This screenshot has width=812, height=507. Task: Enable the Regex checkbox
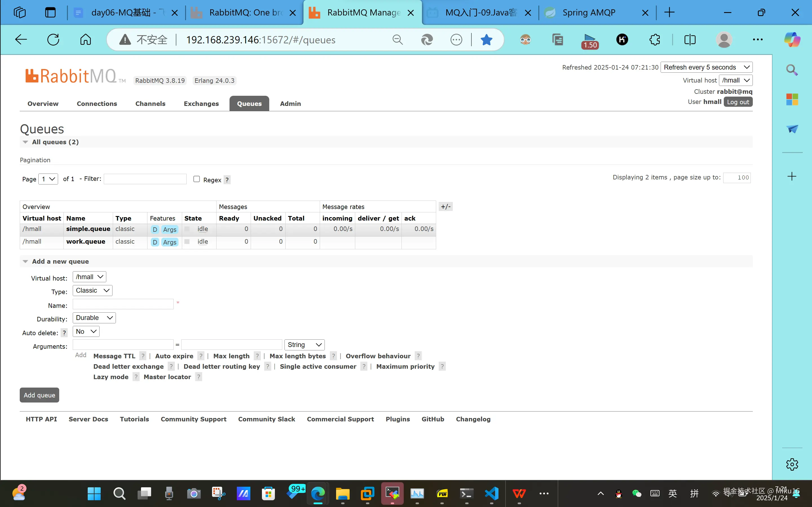(x=197, y=179)
